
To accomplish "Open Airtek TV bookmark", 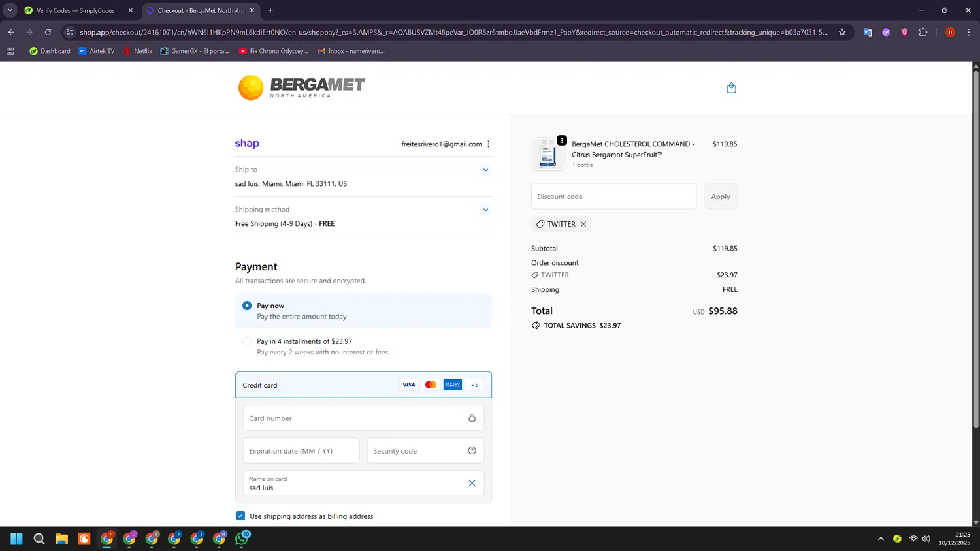I will pos(97,51).
